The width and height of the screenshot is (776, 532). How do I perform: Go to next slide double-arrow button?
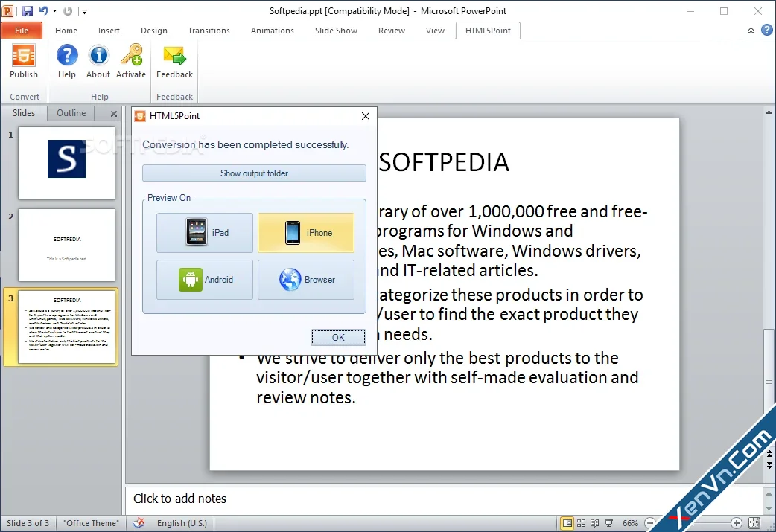[769, 465]
